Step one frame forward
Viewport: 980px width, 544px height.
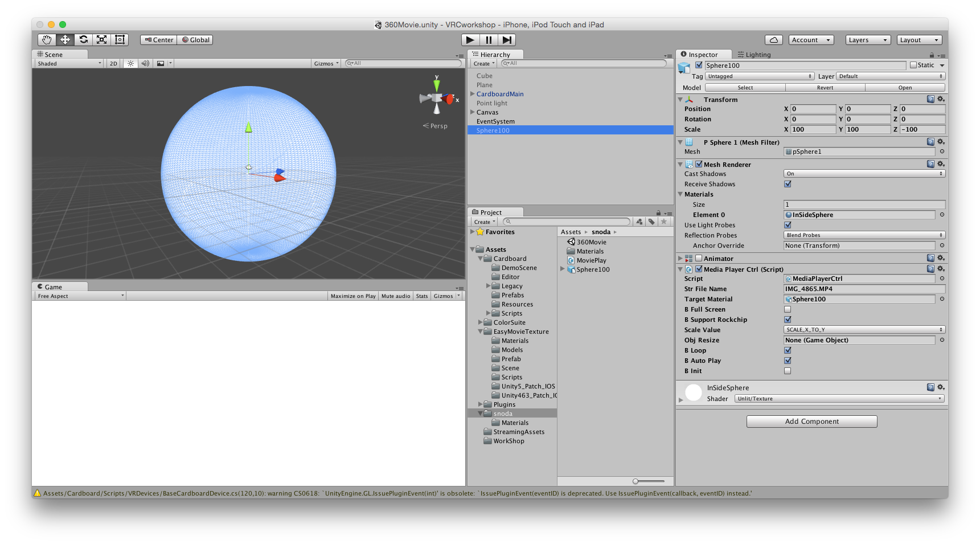pyautogui.click(x=507, y=39)
